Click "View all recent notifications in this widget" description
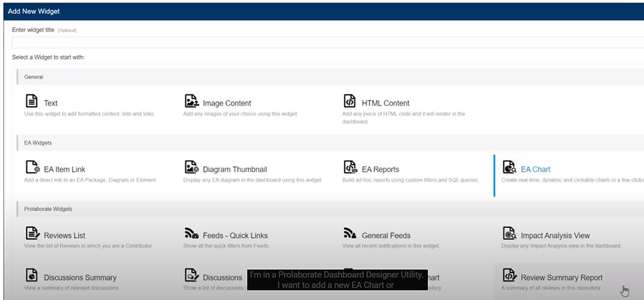644x300 pixels. pyautogui.click(x=390, y=246)
